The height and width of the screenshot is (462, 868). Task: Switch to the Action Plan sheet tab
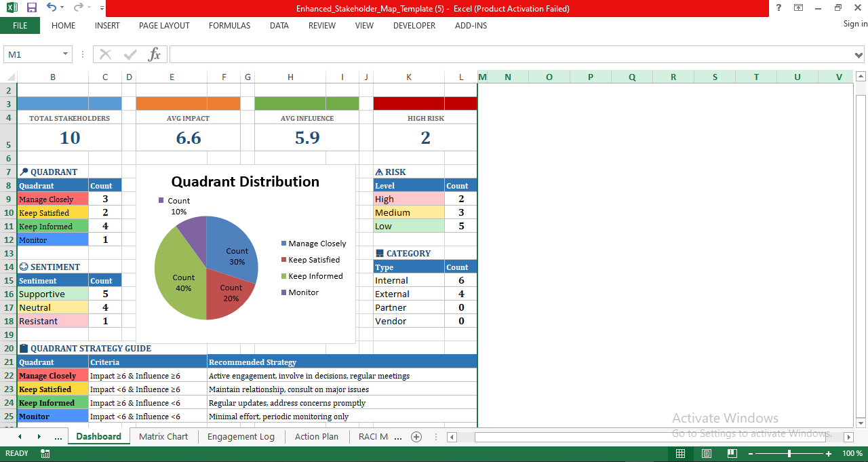(317, 437)
